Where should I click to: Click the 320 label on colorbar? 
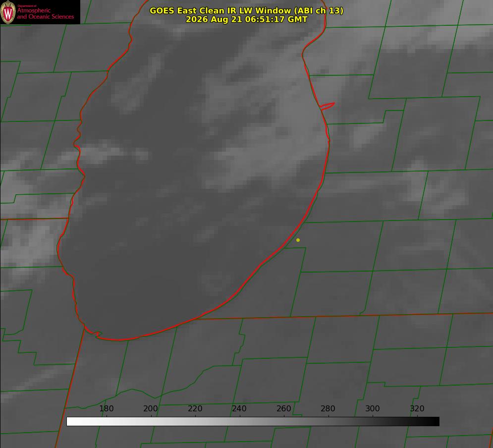[x=417, y=408]
